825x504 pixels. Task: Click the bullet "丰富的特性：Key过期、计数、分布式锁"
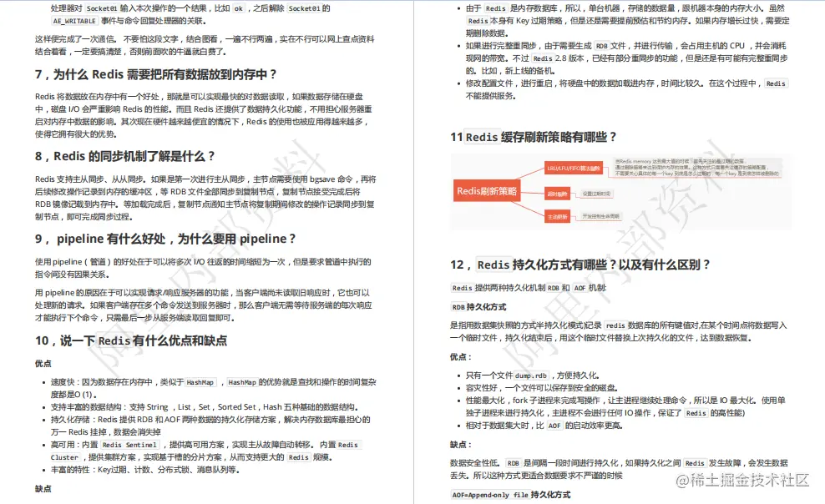pos(145,470)
